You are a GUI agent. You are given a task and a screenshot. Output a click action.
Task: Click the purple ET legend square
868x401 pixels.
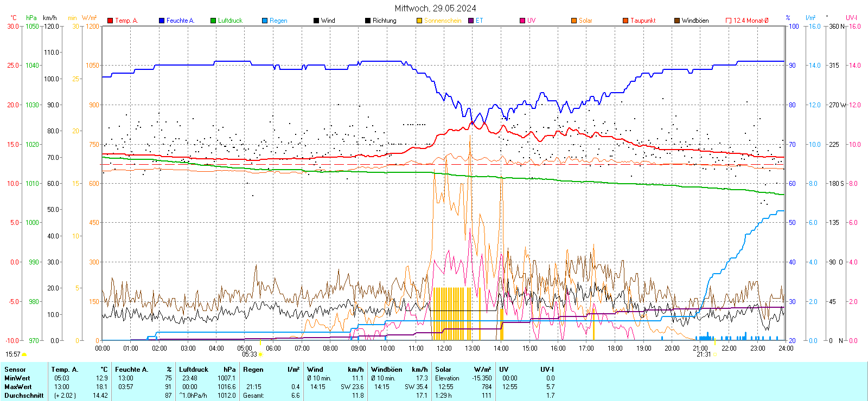pos(471,21)
